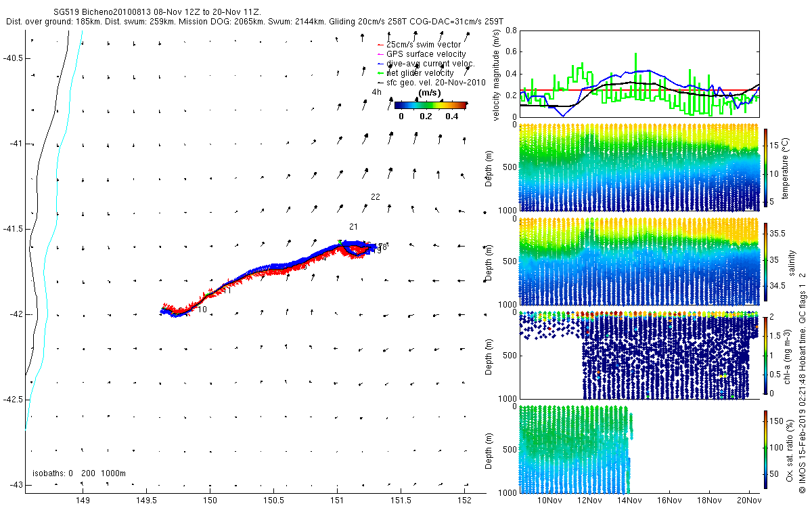
Task: Click longitude tick label '152'
Action: point(466,501)
